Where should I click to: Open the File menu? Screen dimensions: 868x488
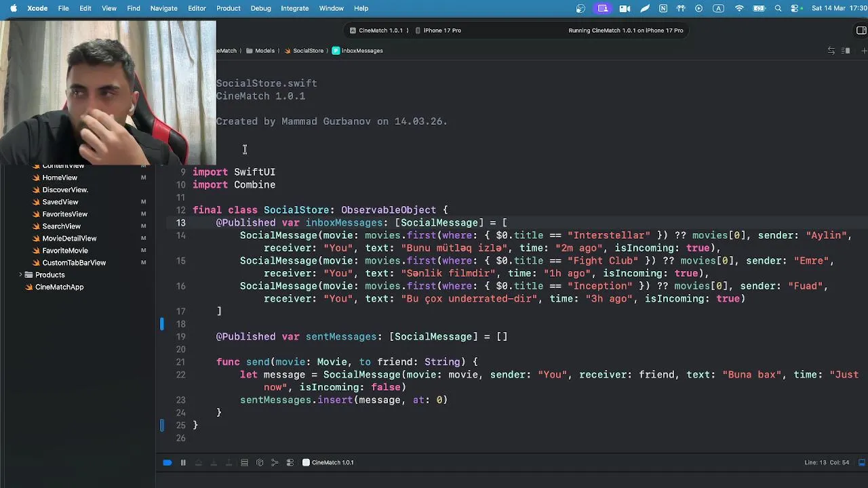[x=63, y=8]
